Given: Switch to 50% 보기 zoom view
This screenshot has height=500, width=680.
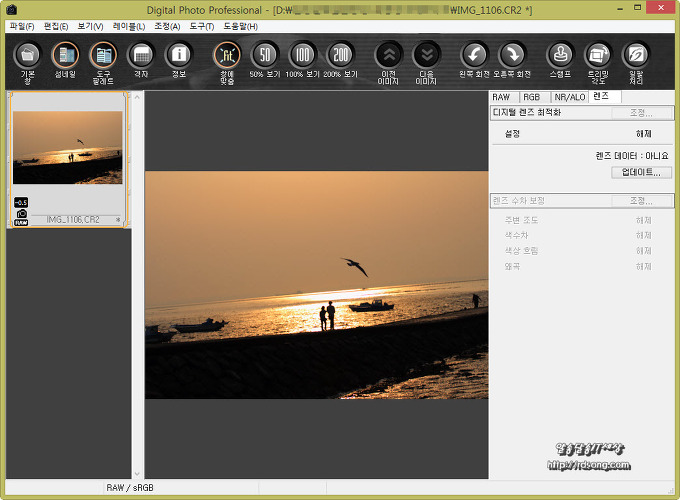Looking at the screenshot, I should (x=265, y=56).
